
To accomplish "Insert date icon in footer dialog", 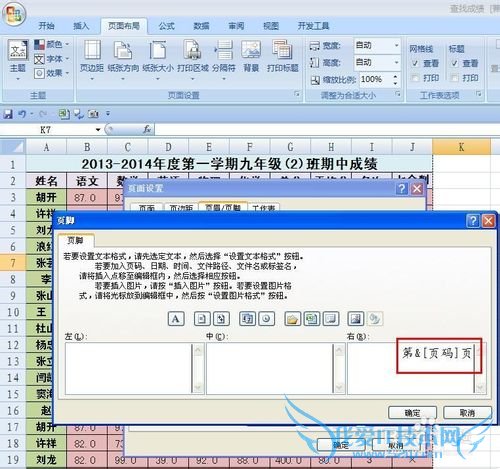I will coord(247,319).
